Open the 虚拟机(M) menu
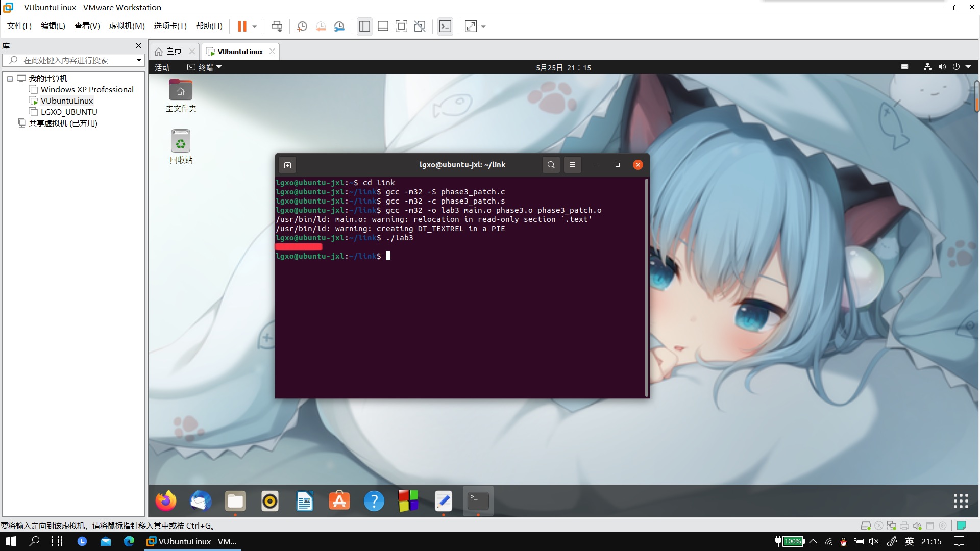980x551 pixels. point(127,26)
